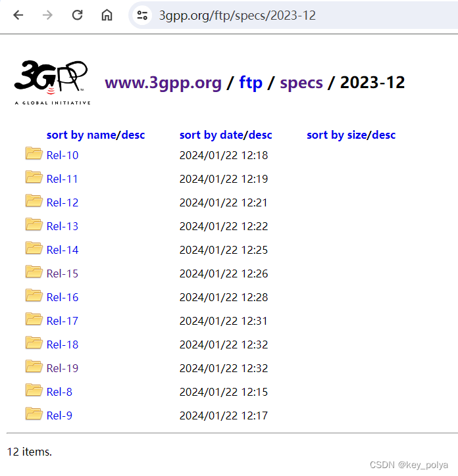Image resolution: width=458 pixels, height=476 pixels.
Task: Click the browser forward arrow
Action: 47,15
